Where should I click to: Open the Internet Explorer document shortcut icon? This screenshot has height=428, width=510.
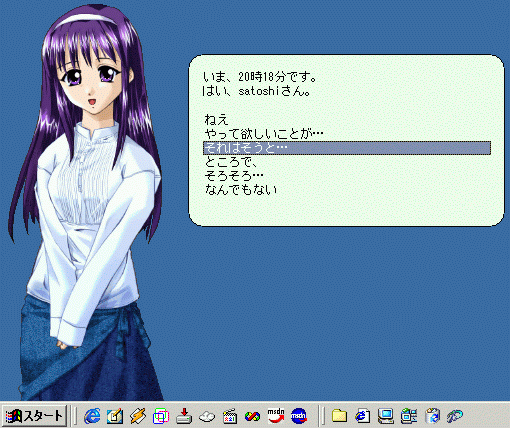(363, 416)
